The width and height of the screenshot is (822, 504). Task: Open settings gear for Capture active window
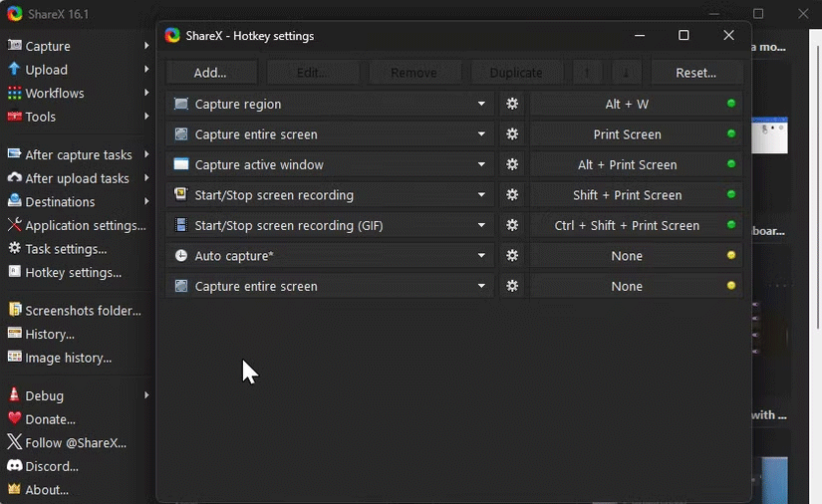[512, 164]
